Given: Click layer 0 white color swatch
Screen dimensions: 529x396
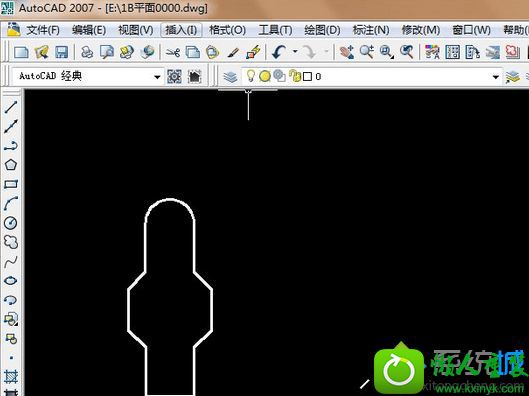Looking at the screenshot, I should point(307,77).
